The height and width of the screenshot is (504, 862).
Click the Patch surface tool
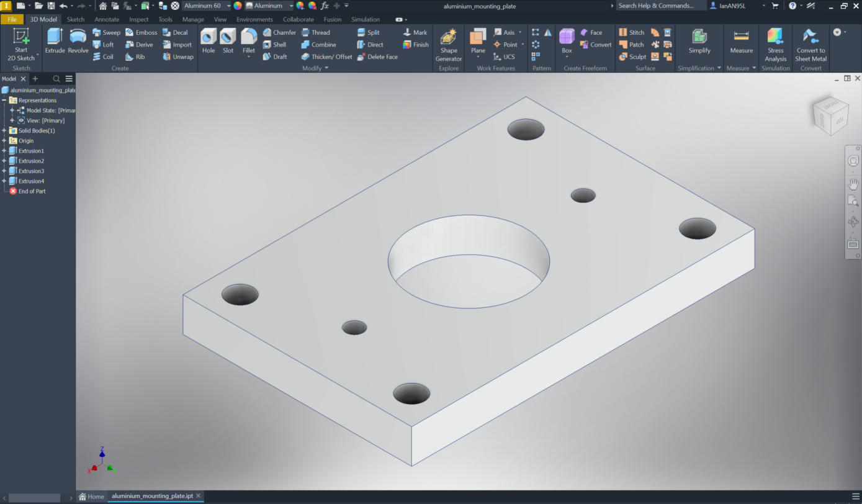click(632, 45)
